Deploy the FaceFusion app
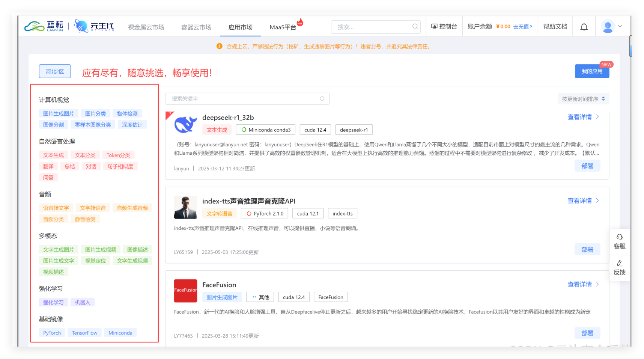 [x=587, y=333]
